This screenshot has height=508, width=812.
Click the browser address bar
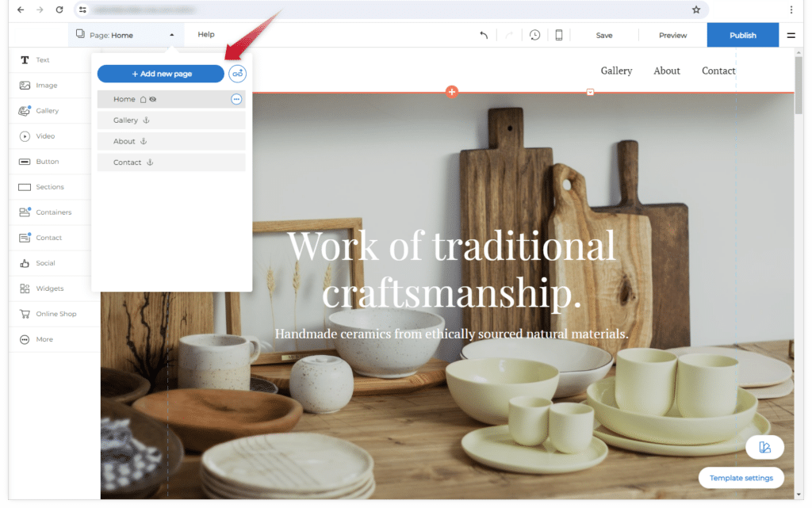tap(381, 10)
